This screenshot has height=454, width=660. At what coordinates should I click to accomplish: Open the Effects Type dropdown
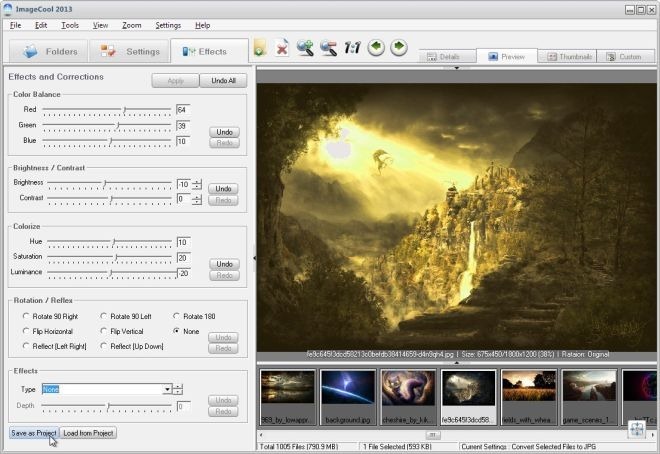pyautogui.click(x=167, y=389)
